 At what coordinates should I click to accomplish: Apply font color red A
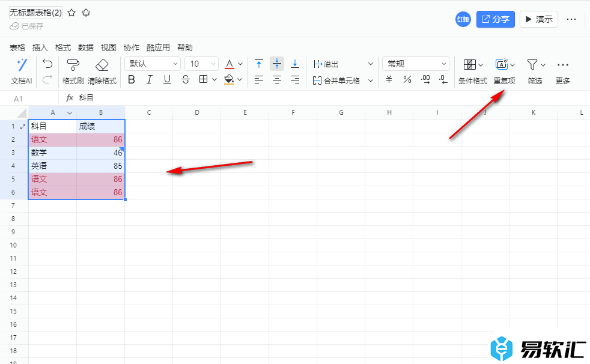[x=230, y=64]
